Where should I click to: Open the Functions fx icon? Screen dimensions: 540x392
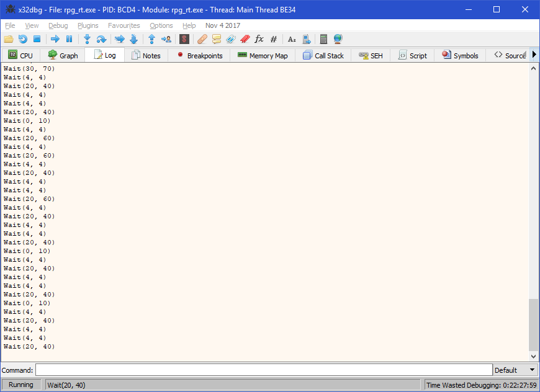pos(259,39)
